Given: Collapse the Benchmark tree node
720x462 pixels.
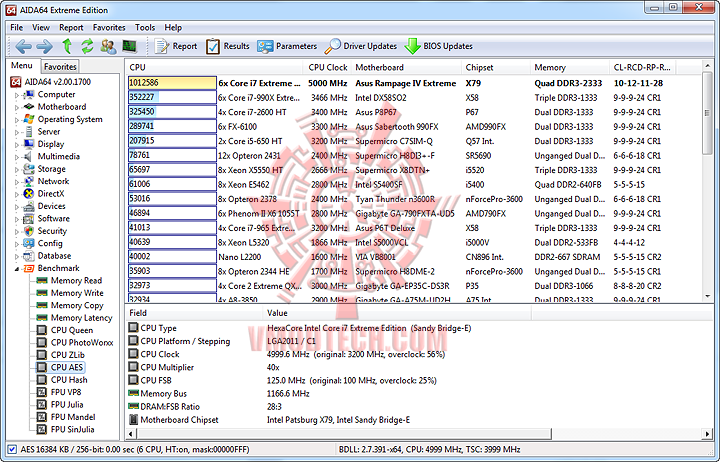Looking at the screenshot, I should point(17,269).
